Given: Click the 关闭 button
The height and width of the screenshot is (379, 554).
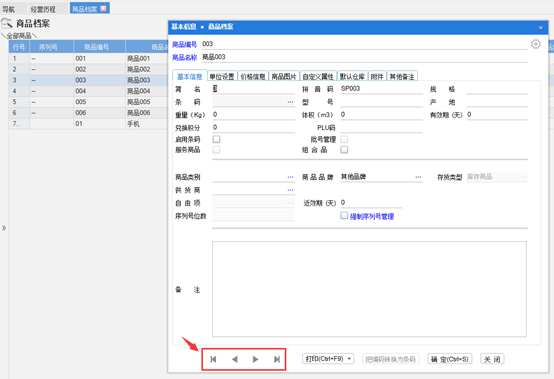Looking at the screenshot, I should pyautogui.click(x=492, y=359).
